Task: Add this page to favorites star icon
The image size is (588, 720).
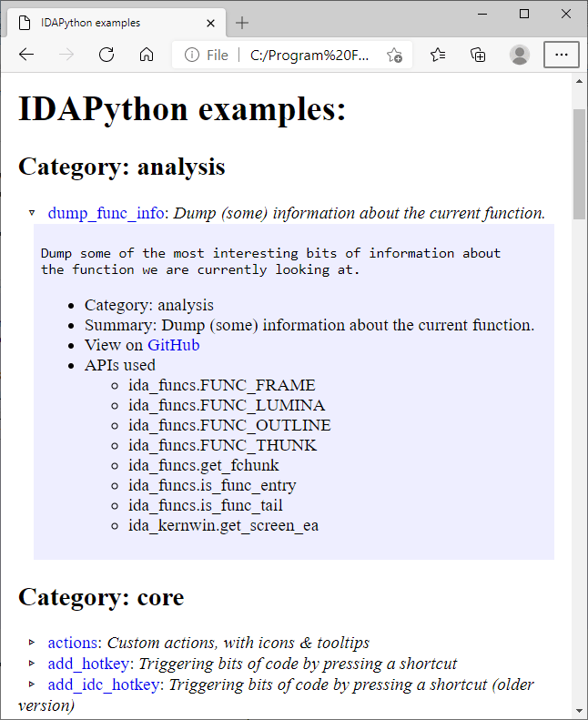Action: [x=394, y=56]
